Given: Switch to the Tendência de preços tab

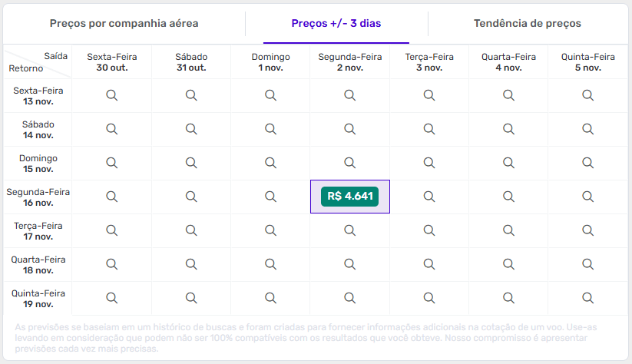Looking at the screenshot, I should click(x=528, y=24).
